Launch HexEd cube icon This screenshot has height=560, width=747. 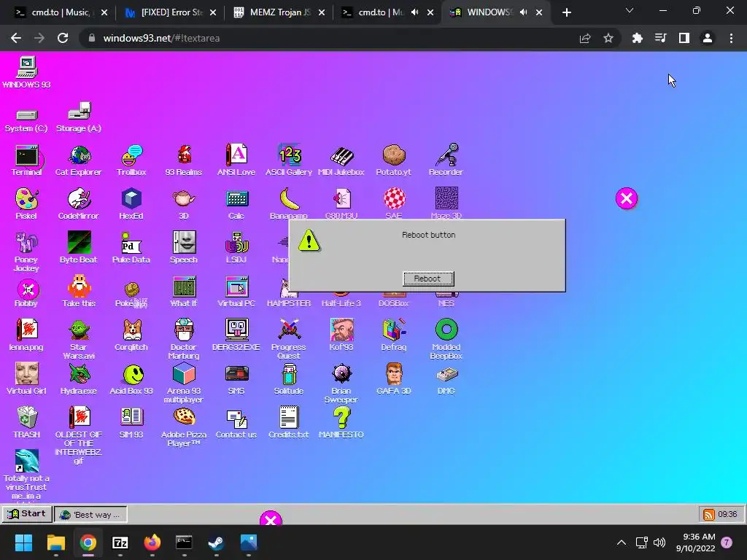(x=131, y=199)
